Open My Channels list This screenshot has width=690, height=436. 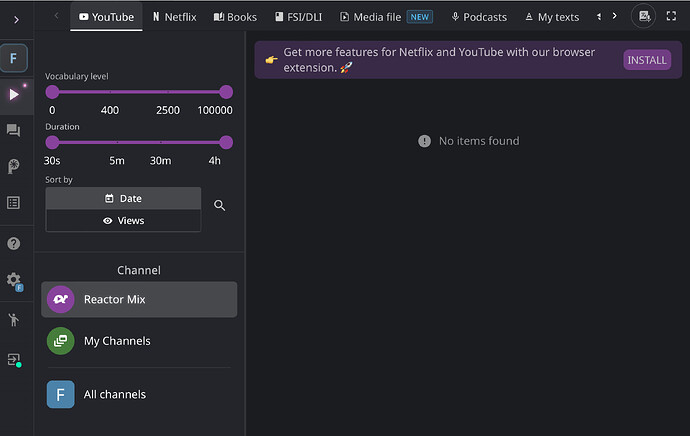tap(139, 341)
